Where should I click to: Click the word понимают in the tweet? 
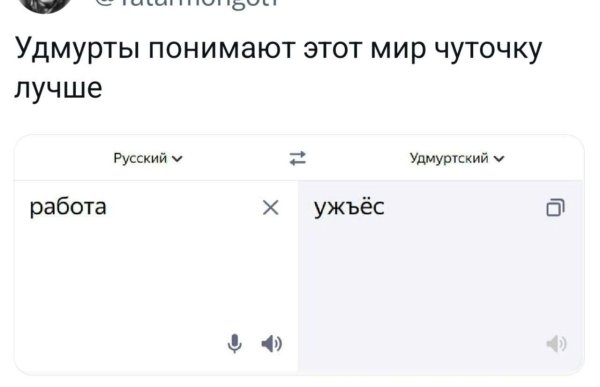click(222, 48)
